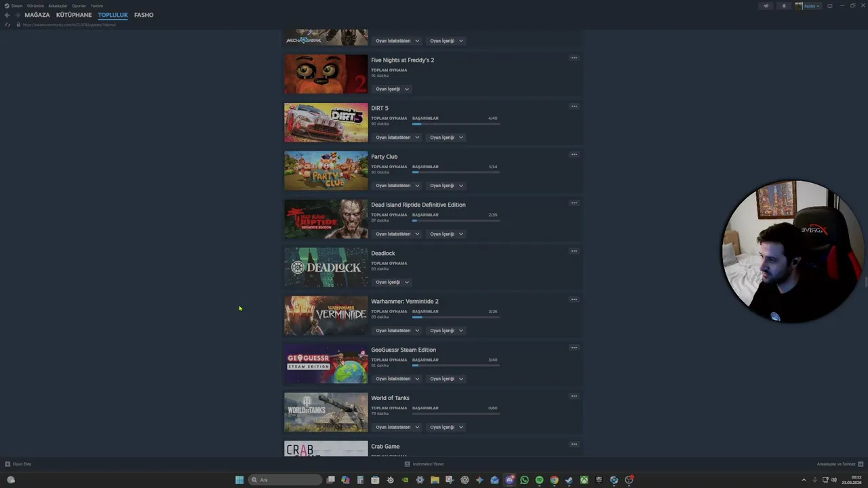
Task: Open the Deadlock game title link
Action: click(383, 253)
